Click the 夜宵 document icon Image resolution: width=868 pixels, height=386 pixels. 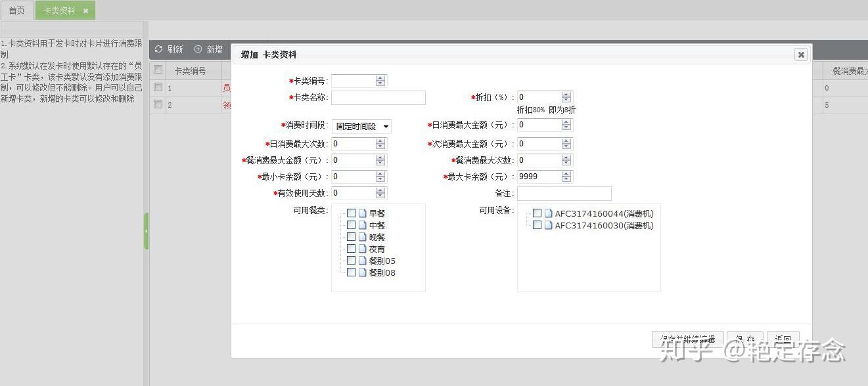point(362,249)
